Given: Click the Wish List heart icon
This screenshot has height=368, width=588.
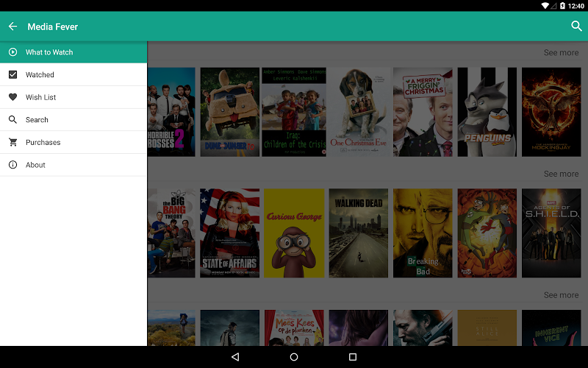Looking at the screenshot, I should pyautogui.click(x=12, y=97).
